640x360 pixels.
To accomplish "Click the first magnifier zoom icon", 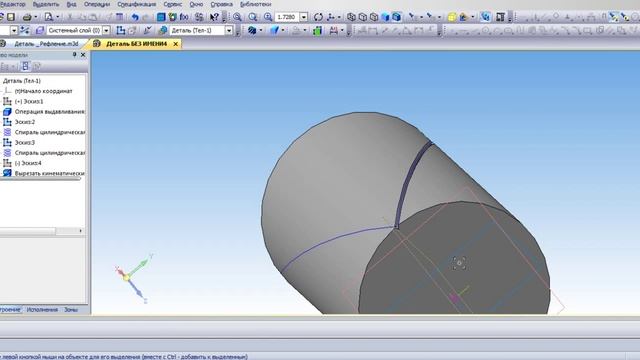I will pos(237,17).
